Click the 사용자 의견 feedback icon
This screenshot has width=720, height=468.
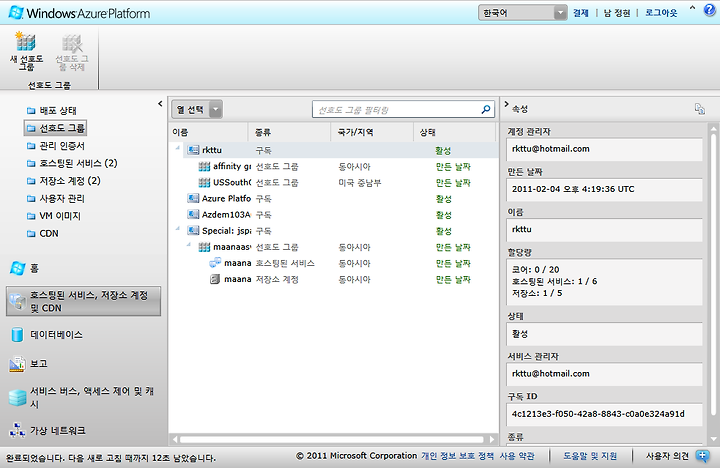703,456
